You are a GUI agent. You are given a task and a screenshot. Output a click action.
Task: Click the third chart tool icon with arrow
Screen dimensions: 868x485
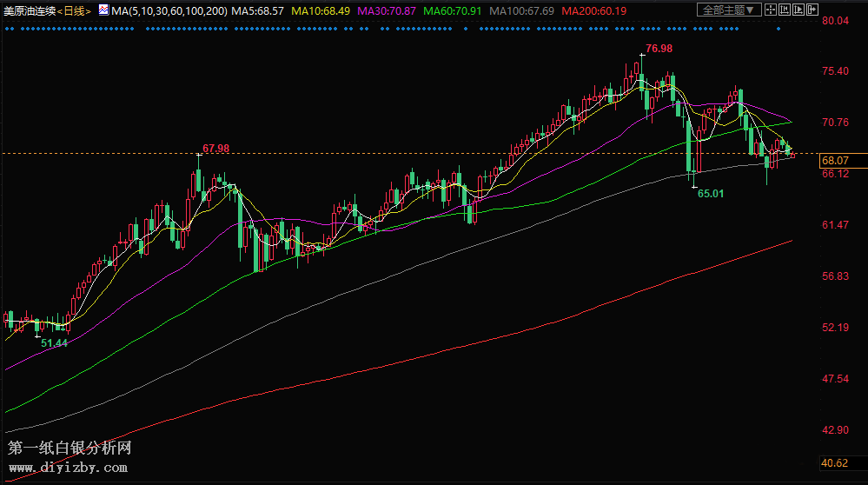coord(798,10)
